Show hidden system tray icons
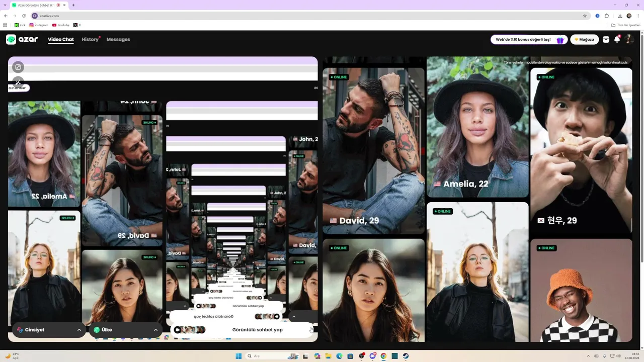This screenshot has height=362, width=644. coord(588,356)
